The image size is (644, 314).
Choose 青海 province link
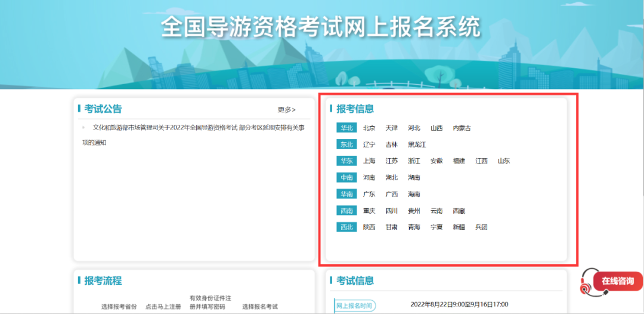[x=414, y=227]
